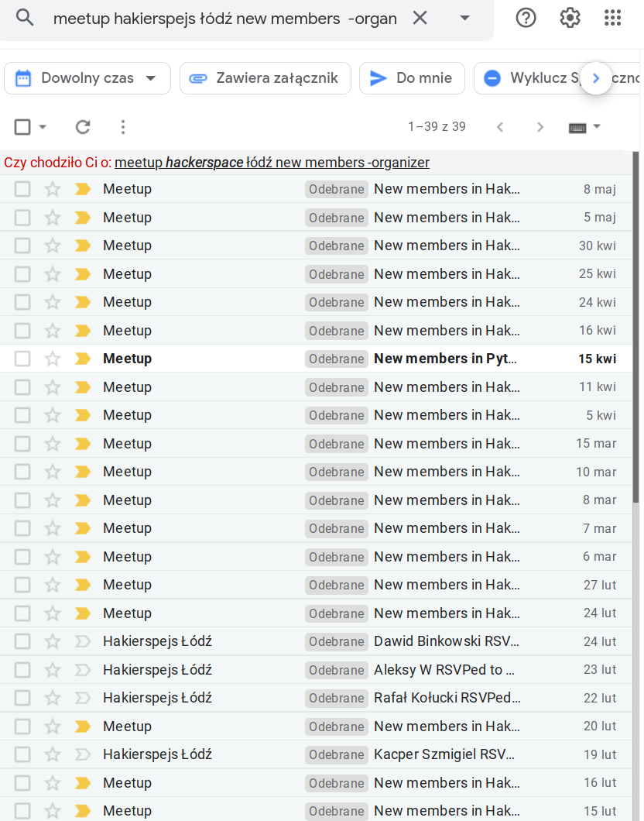
Task: Click the Wyklucz filter chip
Action: [529, 78]
